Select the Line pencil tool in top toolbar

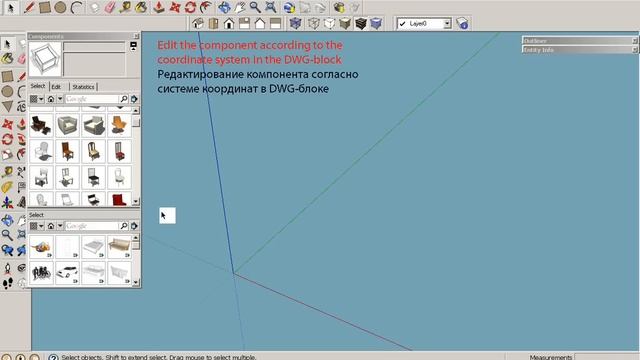coord(29,7)
